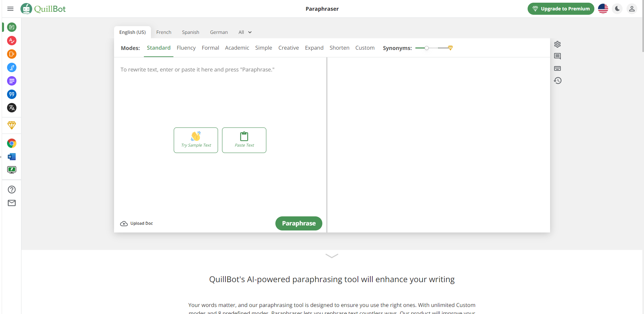Click the QuillBot's AI-powered paraphrasing heading
Screen dimensions: 644x314
coord(332,279)
